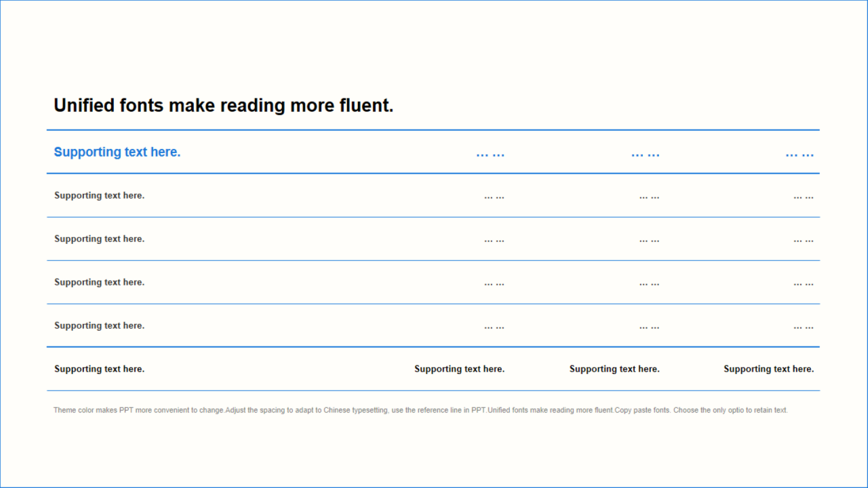
Task: Click the first ellipsis in the first body row
Action: click(494, 197)
